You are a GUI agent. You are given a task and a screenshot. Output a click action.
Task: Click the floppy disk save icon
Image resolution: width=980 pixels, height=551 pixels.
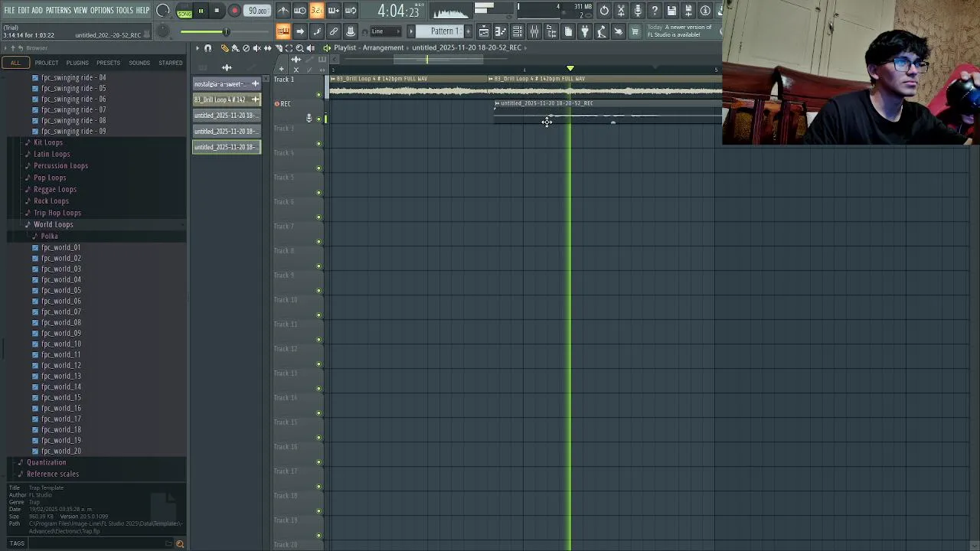tap(671, 11)
